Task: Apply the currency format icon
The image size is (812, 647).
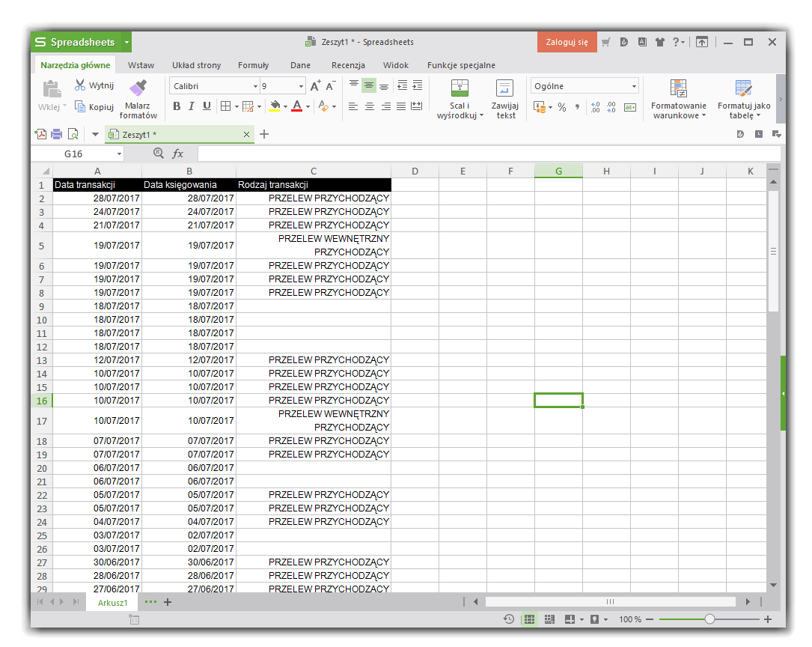Action: 540,107
